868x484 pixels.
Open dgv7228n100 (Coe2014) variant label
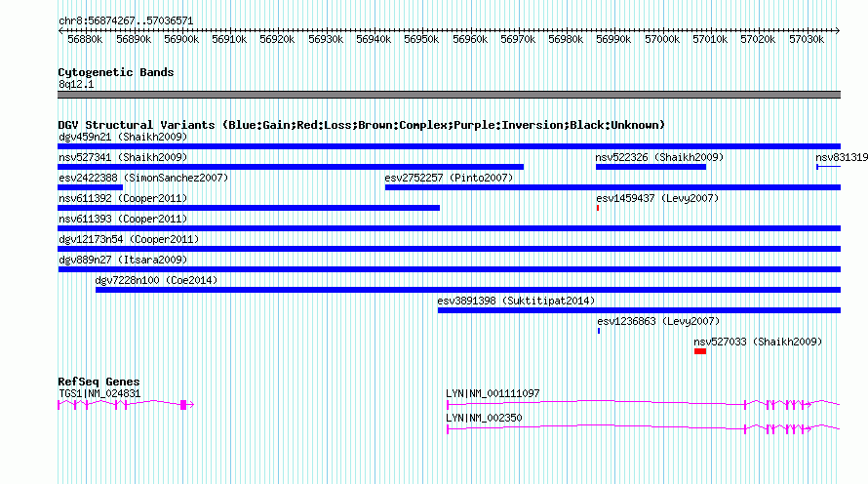(x=156, y=280)
